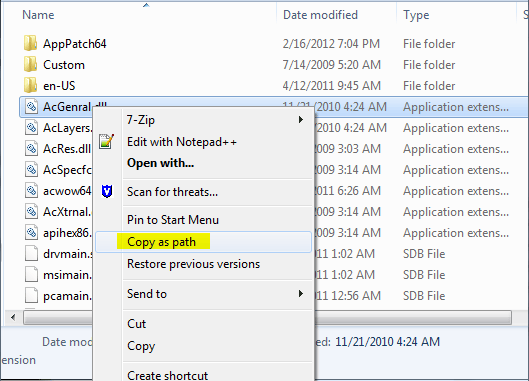Screen dimensions: 529x381
Task: Click the acwow64 file icon
Action: 31,191
